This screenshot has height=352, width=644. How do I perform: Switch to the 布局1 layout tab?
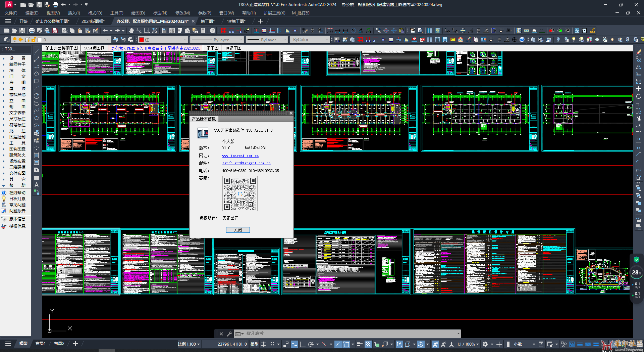click(x=41, y=344)
